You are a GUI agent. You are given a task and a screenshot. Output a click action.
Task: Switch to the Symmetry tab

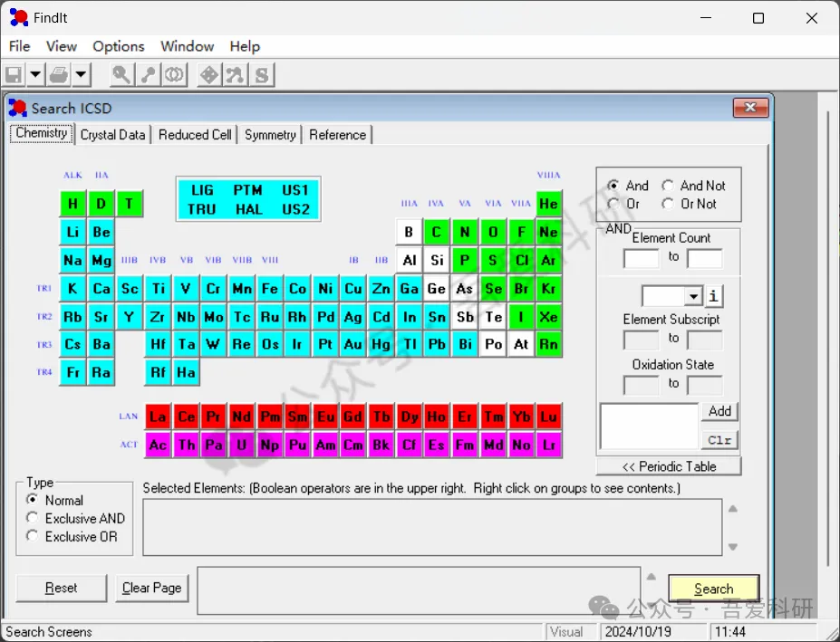click(x=270, y=135)
